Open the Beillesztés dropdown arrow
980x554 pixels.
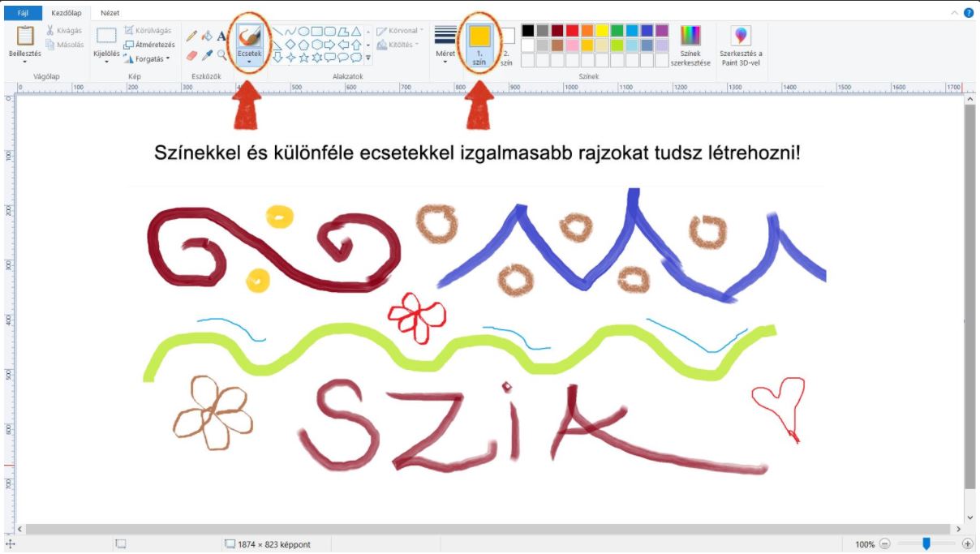pos(25,62)
